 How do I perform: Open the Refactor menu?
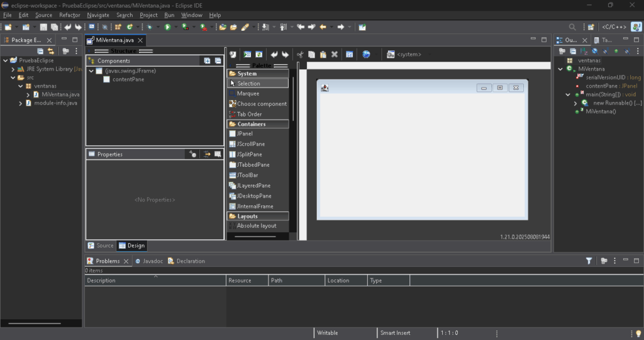pos(69,15)
